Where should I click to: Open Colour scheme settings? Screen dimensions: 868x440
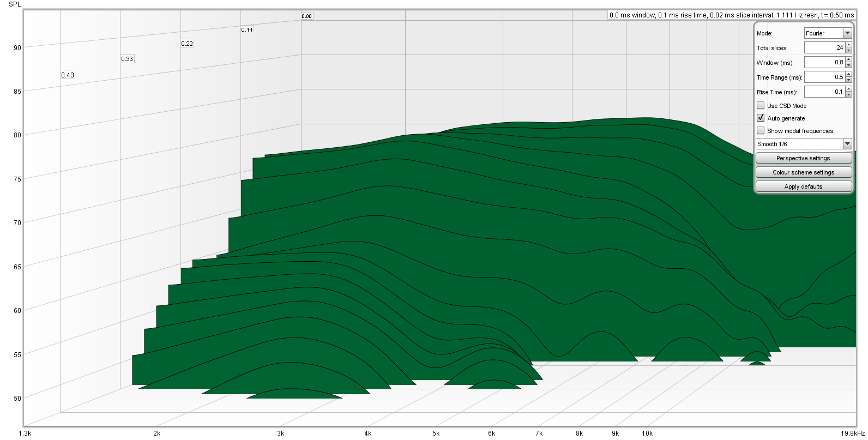pos(804,172)
